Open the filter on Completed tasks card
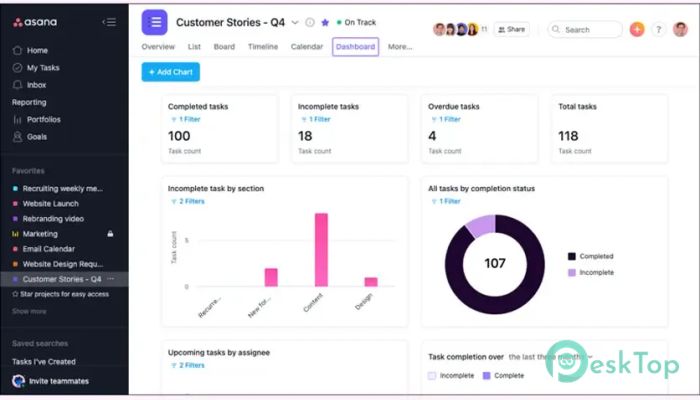Viewport: 700px width, 400px height. point(186,119)
